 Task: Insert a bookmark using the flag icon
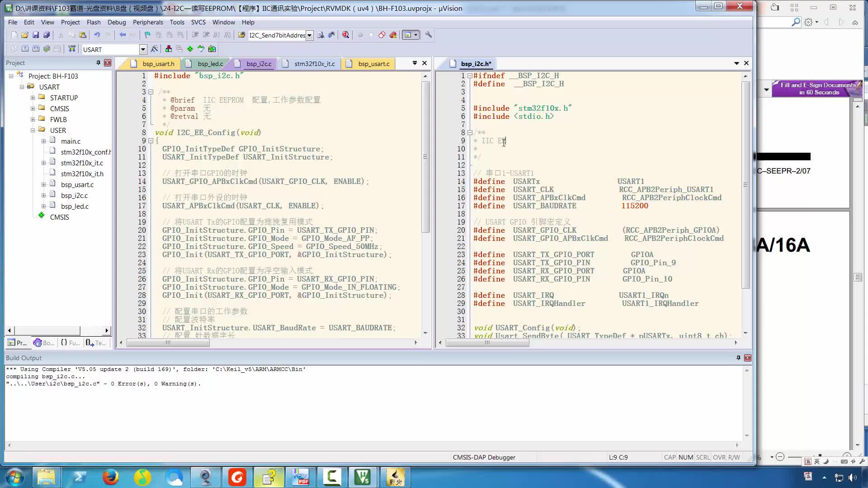[x=147, y=35]
